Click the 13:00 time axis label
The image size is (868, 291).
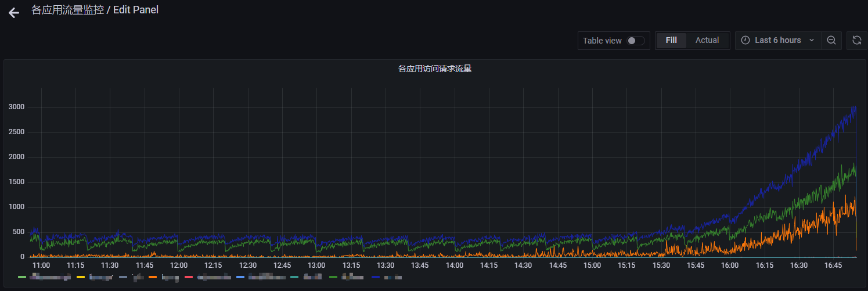pyautogui.click(x=316, y=265)
